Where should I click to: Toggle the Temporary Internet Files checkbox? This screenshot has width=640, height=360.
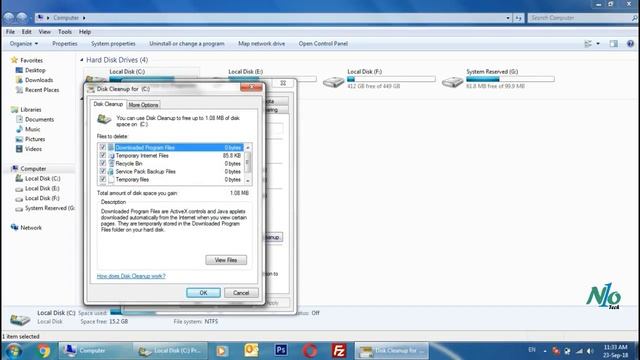click(x=102, y=156)
